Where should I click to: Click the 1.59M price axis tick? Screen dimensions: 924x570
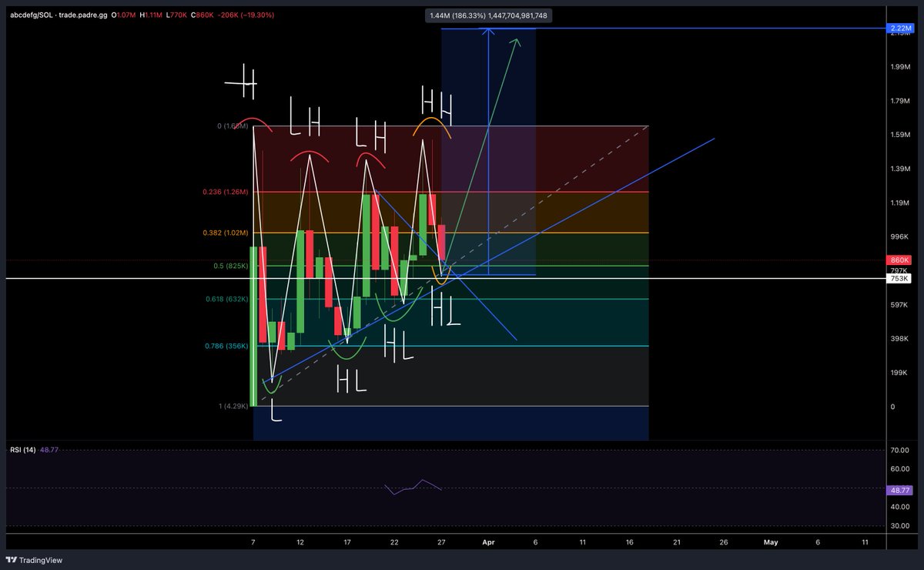pos(900,135)
